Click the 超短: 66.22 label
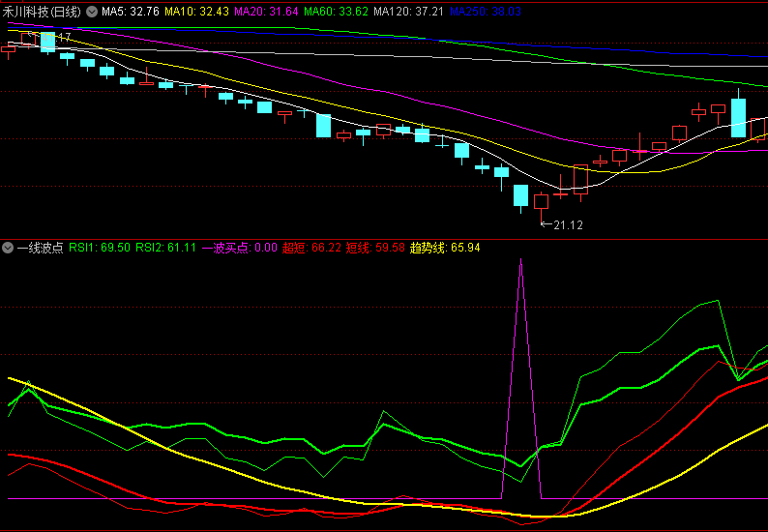Viewport: 768px width, 532px height. (x=311, y=248)
